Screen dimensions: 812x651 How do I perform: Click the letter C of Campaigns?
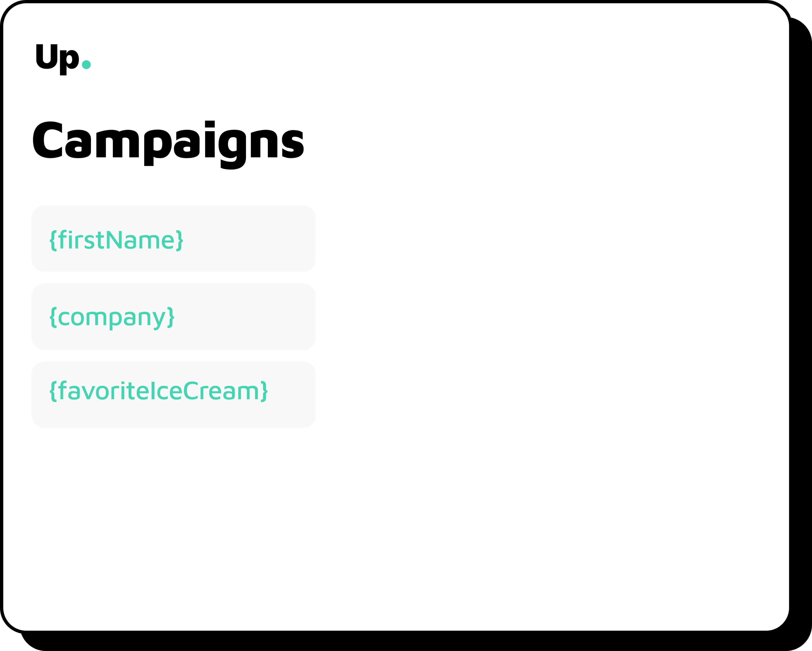click(47, 140)
